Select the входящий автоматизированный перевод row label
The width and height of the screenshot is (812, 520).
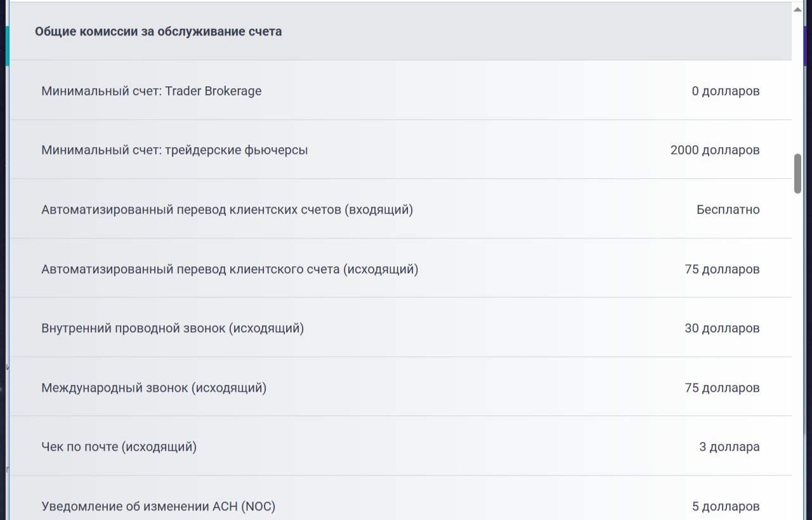[x=227, y=209]
